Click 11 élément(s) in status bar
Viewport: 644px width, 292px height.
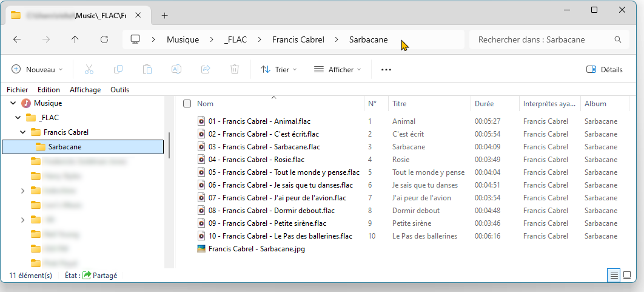point(31,276)
